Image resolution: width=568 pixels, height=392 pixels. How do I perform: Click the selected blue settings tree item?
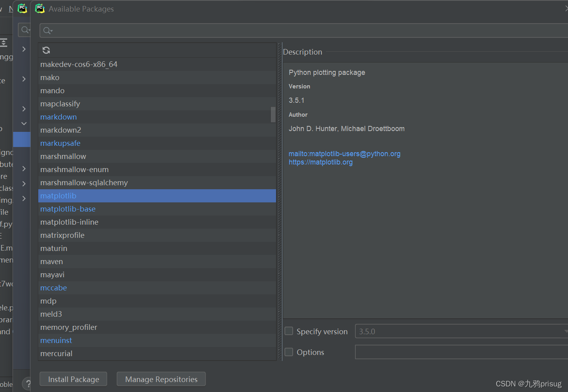pyautogui.click(x=22, y=139)
